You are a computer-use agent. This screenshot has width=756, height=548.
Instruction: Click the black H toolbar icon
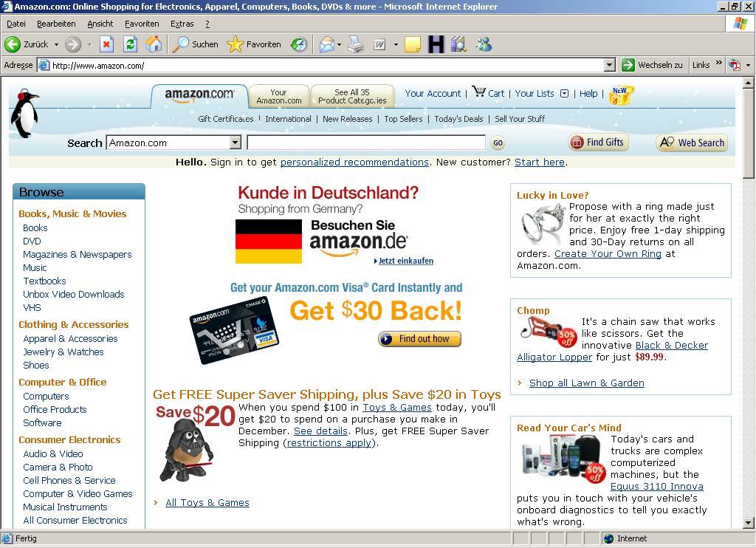[436, 44]
